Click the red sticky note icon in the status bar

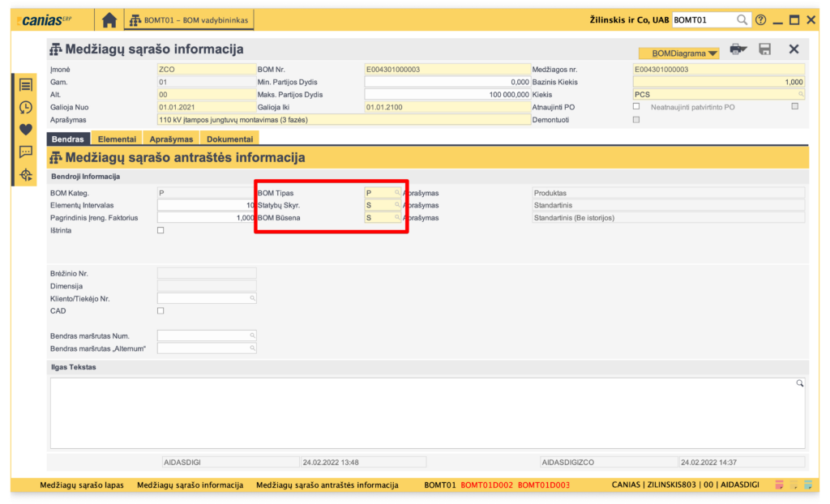[x=779, y=485]
